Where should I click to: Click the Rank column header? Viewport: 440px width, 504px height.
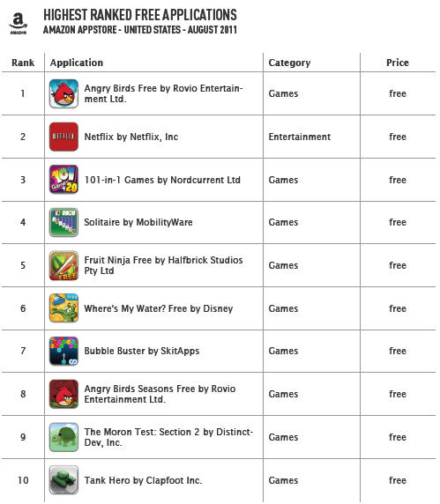(x=23, y=63)
